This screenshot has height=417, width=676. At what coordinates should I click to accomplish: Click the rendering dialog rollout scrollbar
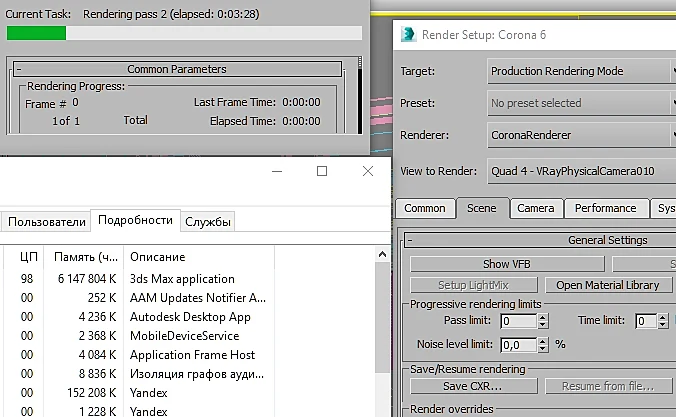pyautogui.click(x=360, y=96)
